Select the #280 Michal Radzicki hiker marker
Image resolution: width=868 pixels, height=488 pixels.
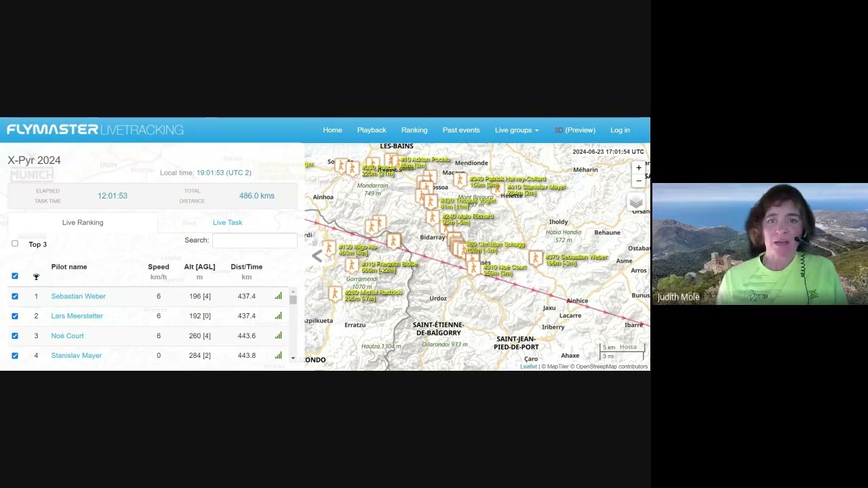pos(334,293)
